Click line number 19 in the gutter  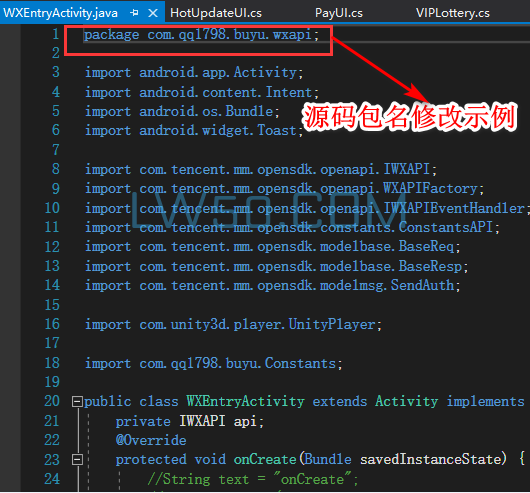click(x=52, y=382)
